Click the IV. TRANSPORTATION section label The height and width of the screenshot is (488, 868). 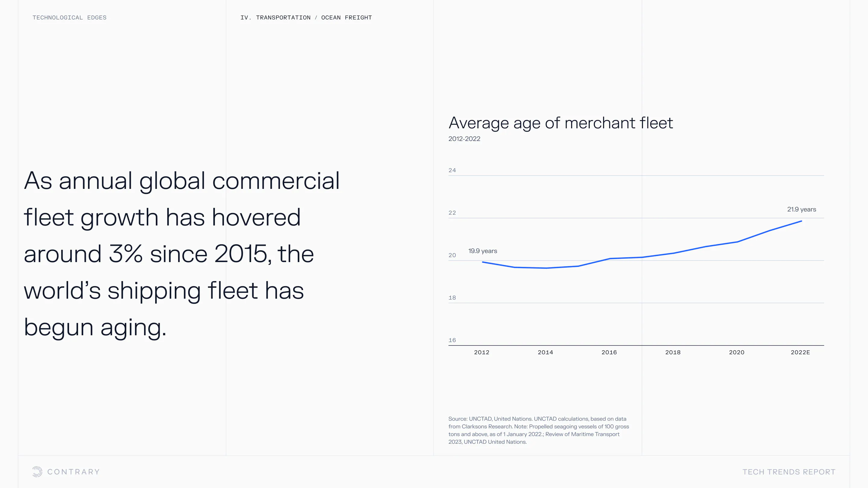[275, 17]
